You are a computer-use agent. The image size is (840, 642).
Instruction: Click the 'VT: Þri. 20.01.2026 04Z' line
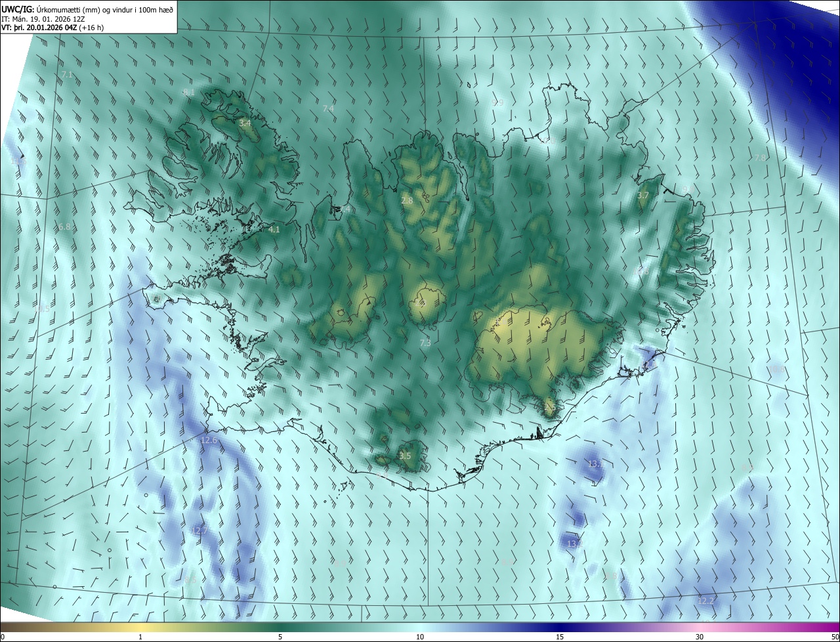click(x=52, y=28)
